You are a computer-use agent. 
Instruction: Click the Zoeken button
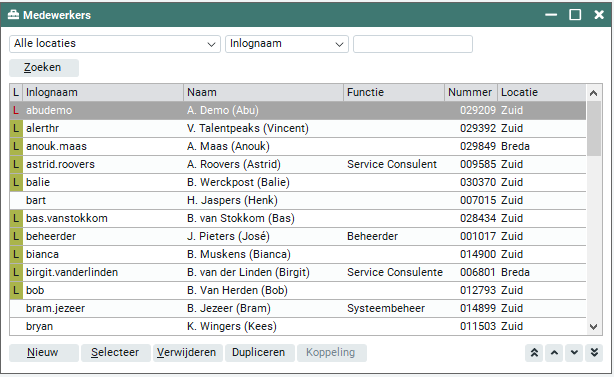click(44, 68)
